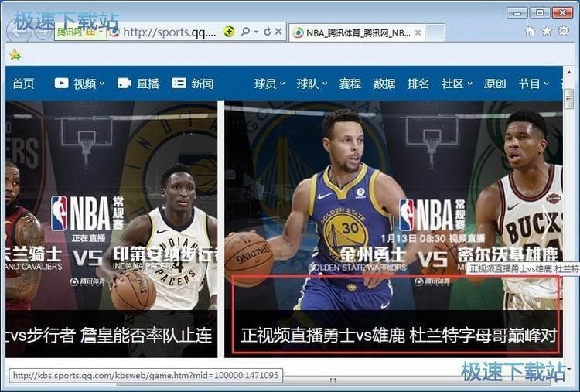Open the 勇士vs雄鹿 headline link
Image resolution: width=580 pixels, height=392 pixels.
398,335
